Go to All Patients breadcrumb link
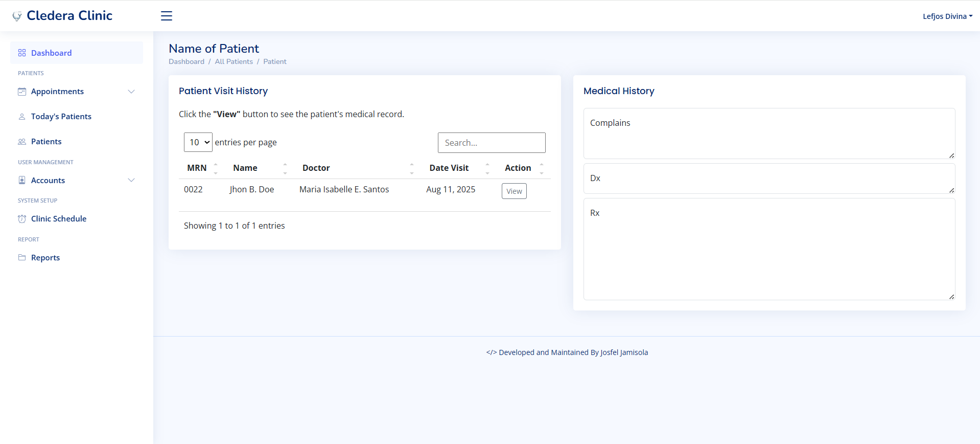980x444 pixels. [234, 61]
